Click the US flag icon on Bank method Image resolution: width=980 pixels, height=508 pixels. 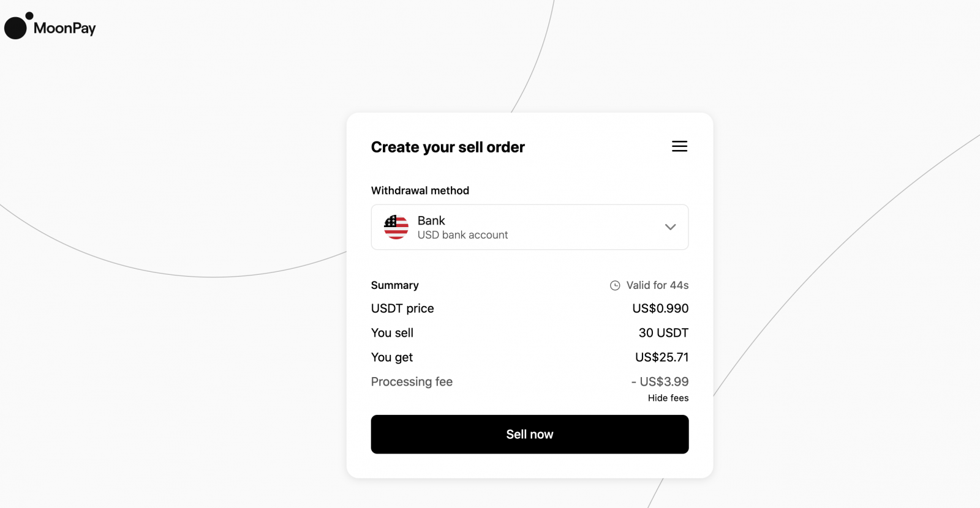coord(396,227)
